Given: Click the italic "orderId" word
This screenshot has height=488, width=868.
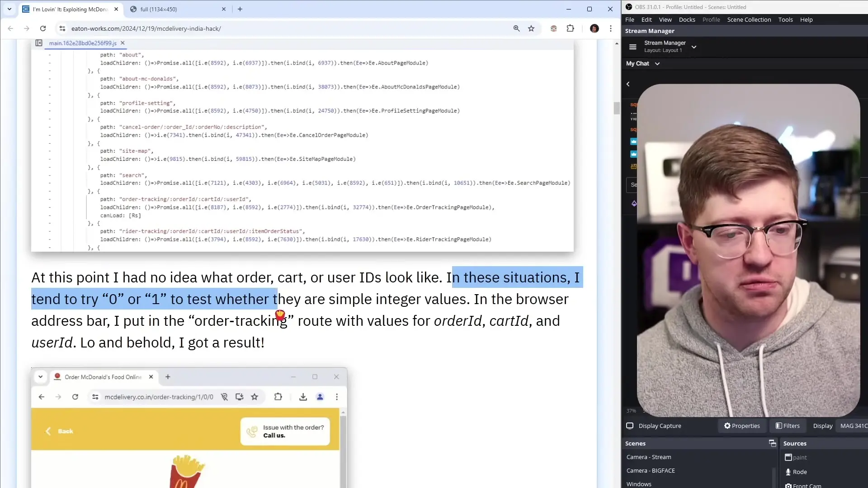Looking at the screenshot, I should click(458, 321).
